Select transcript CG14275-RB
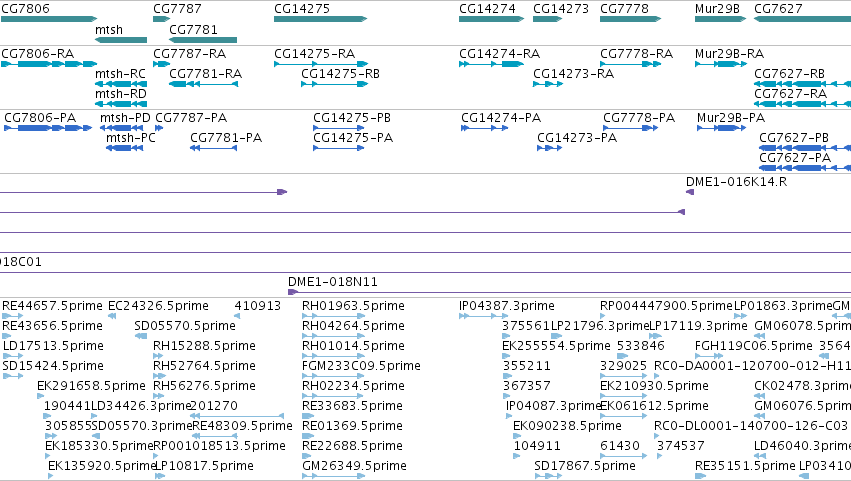 click(340, 74)
